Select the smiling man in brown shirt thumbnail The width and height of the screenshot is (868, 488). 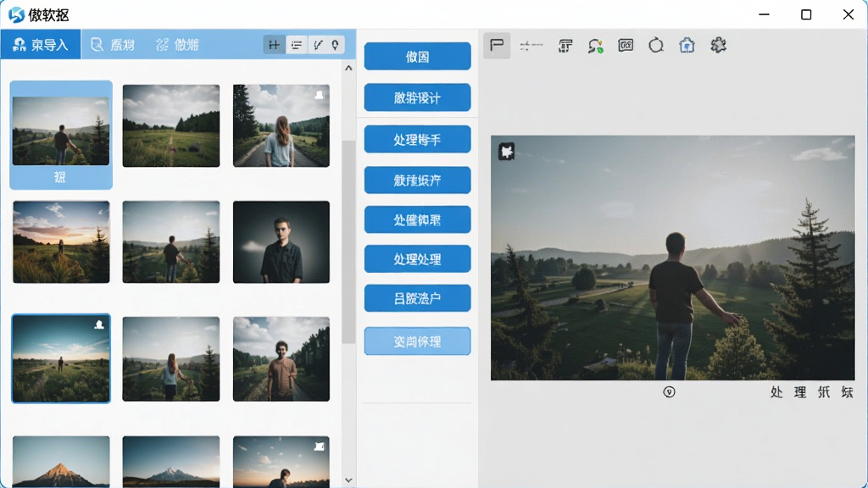tap(281, 358)
